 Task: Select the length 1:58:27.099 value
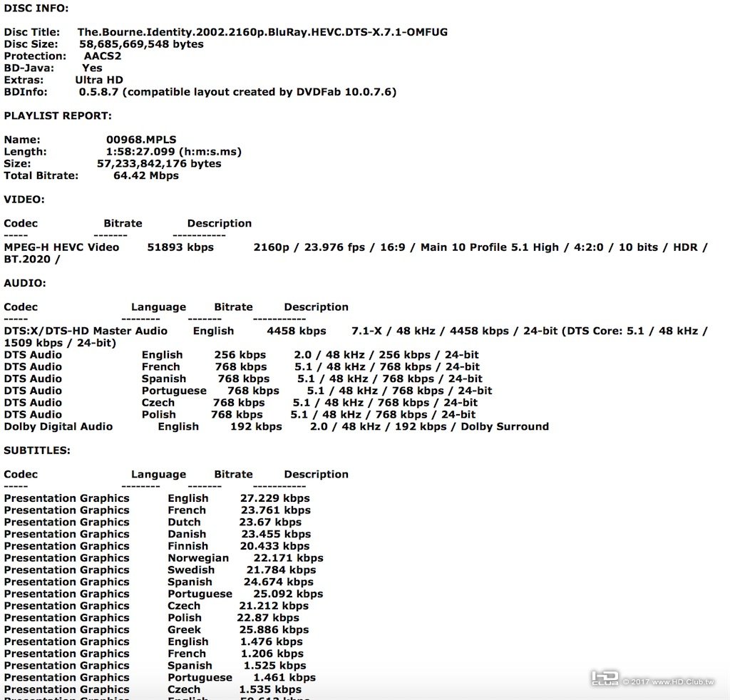(174, 152)
